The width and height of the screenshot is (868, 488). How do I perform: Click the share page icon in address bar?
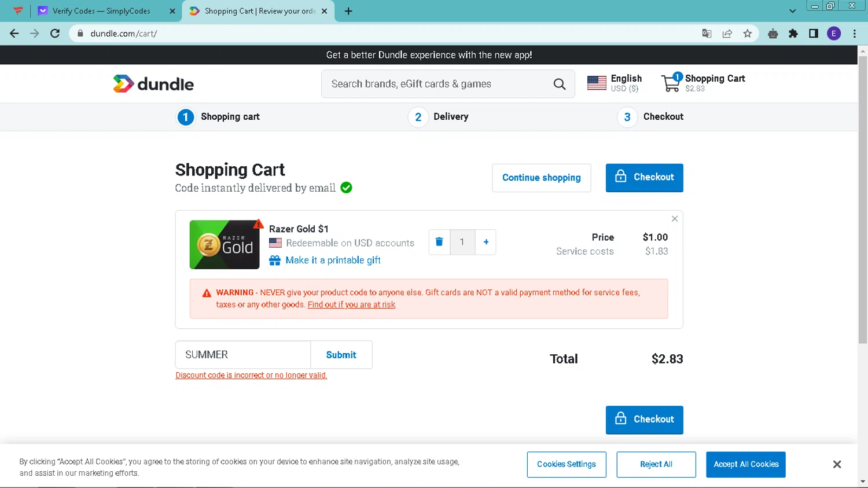[x=727, y=34]
